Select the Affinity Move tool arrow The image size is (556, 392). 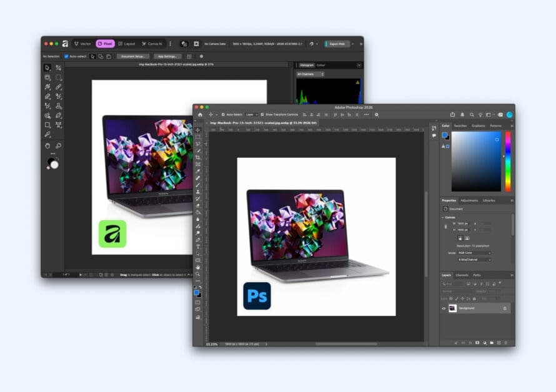click(x=47, y=67)
